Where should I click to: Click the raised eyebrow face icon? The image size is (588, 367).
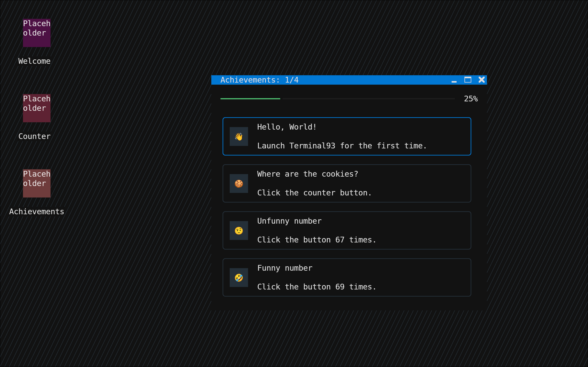[239, 230]
